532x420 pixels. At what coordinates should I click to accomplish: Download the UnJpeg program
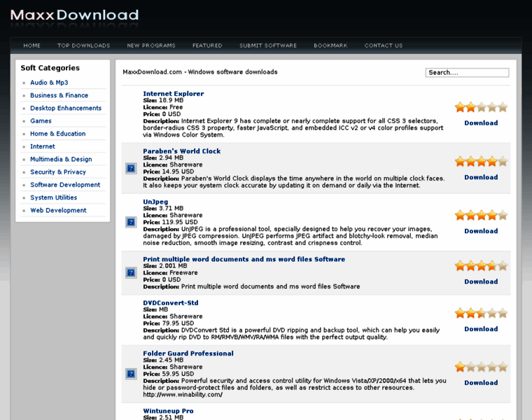(x=481, y=231)
